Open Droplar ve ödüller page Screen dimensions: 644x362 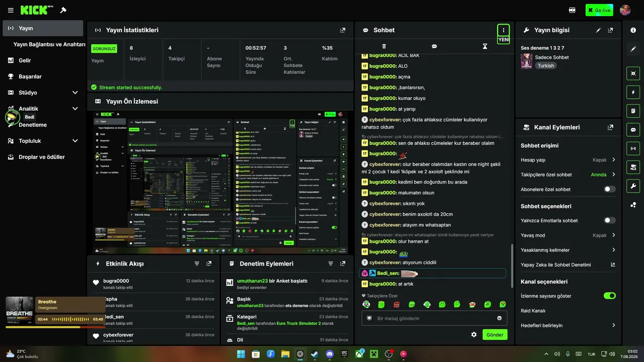(x=43, y=157)
